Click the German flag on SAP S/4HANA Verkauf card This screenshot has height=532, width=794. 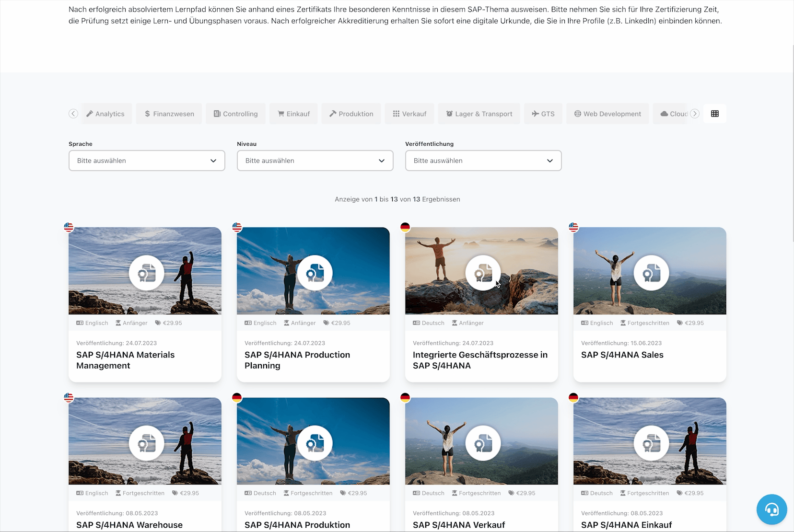pyautogui.click(x=405, y=397)
